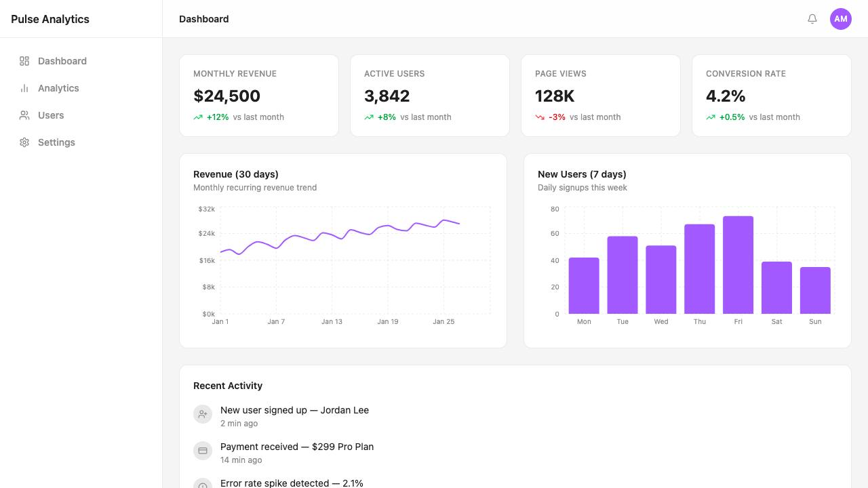
Task: Click the AM user avatar
Action: pos(841,19)
